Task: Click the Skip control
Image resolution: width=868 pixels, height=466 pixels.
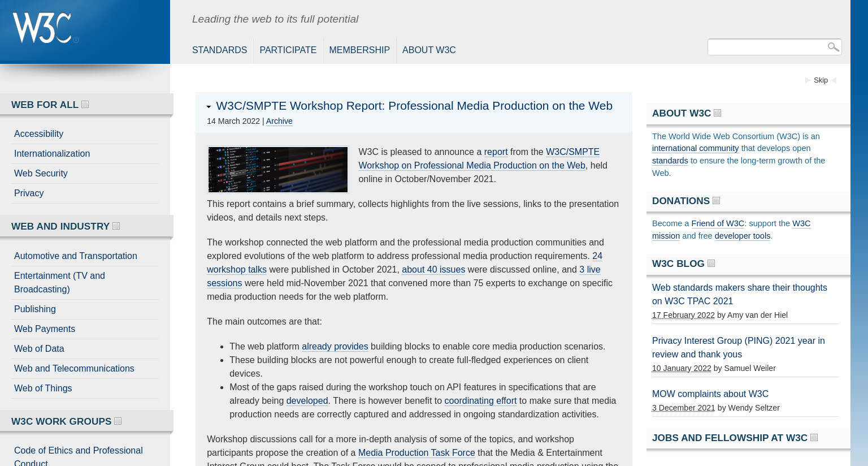Action: [x=821, y=80]
